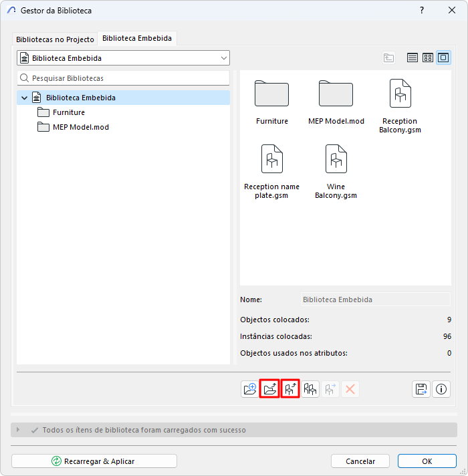Collapse the Biblioteca Embebida tree node
This screenshot has width=468, height=476.
coord(24,98)
